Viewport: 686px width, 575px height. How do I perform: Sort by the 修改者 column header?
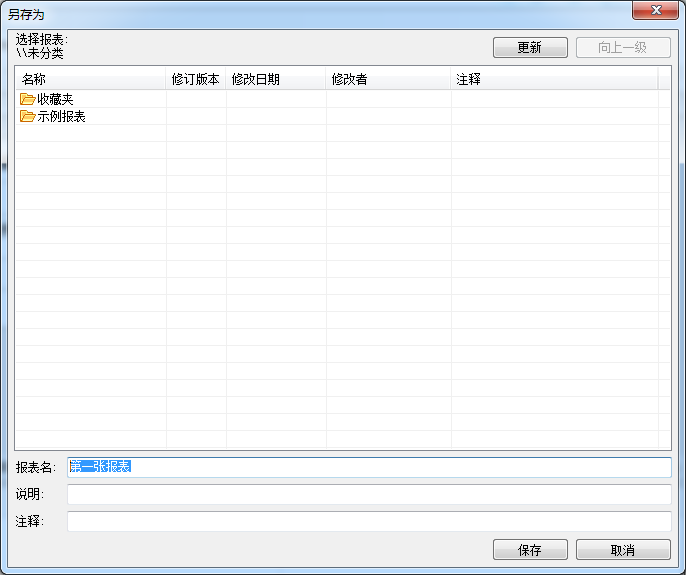click(388, 79)
